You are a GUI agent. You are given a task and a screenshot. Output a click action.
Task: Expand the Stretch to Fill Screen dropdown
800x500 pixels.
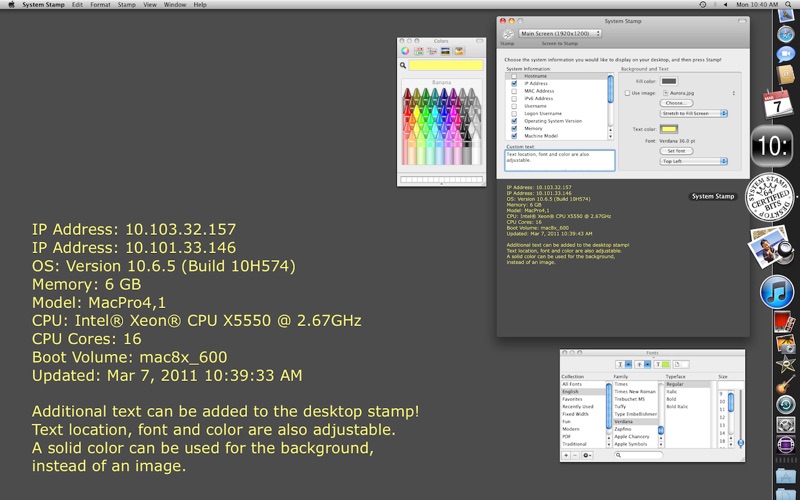pyautogui.click(x=694, y=114)
